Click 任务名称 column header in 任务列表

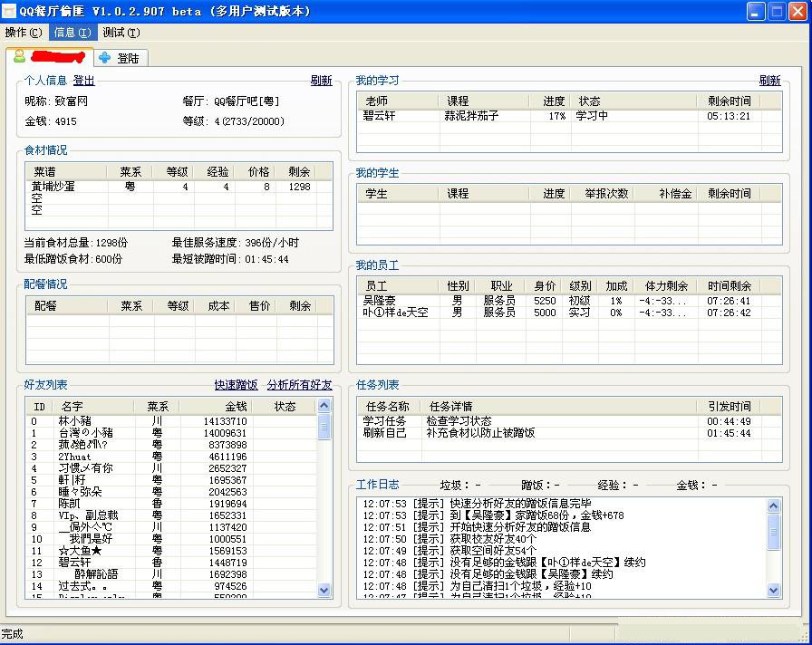coord(389,407)
